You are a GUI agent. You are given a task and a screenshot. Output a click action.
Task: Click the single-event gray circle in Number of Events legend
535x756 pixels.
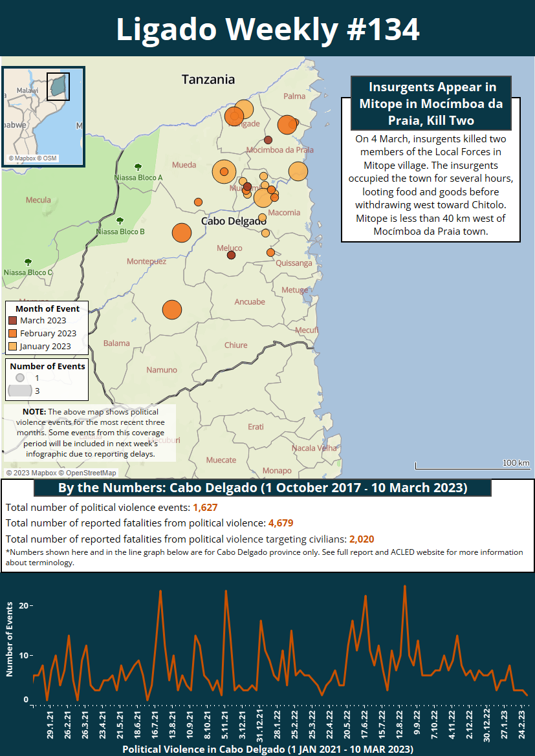click(x=20, y=378)
